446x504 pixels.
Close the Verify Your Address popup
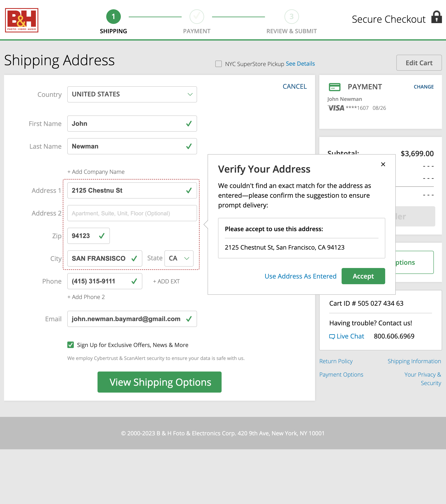(x=383, y=164)
